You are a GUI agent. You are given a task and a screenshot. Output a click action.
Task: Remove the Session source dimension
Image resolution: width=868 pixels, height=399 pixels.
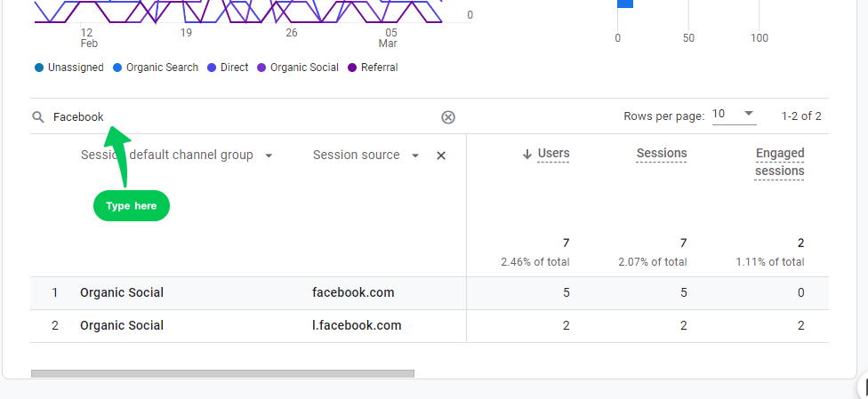pyautogui.click(x=440, y=156)
